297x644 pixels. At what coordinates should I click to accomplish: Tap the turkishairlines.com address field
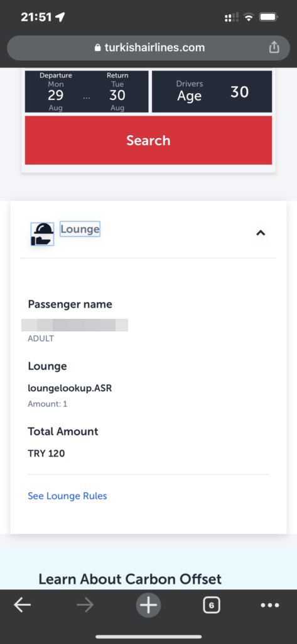point(148,48)
